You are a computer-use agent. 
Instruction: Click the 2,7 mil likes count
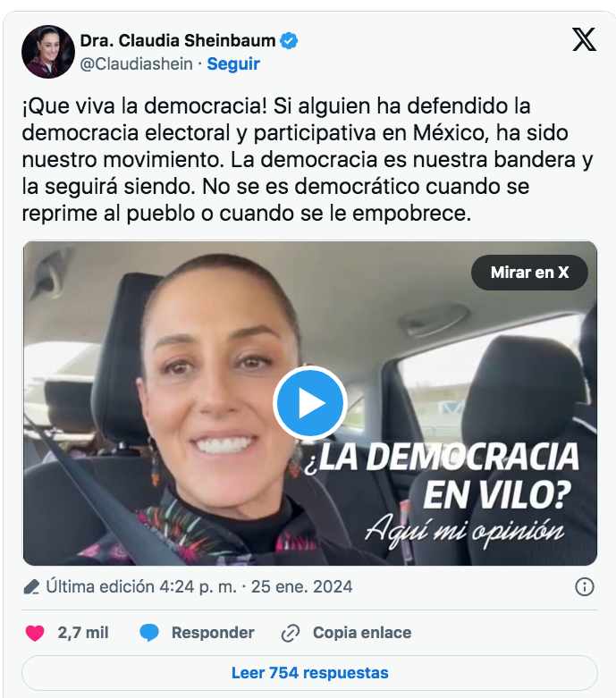point(83,633)
